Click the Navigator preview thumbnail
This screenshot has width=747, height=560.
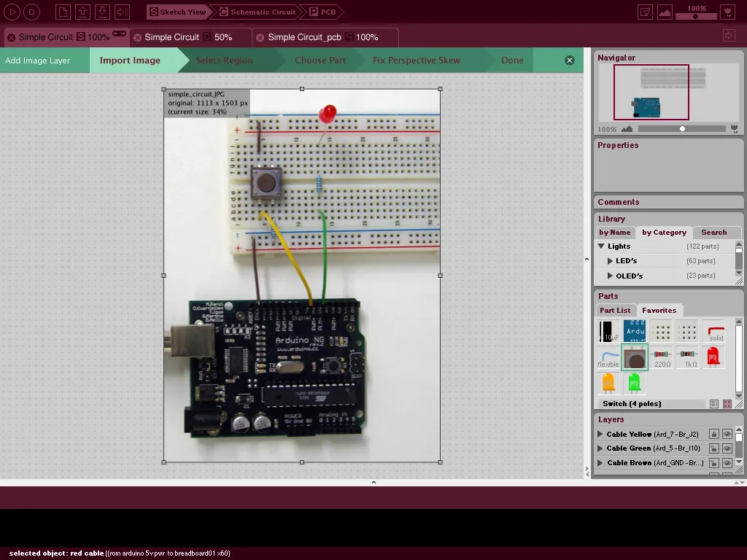pos(668,93)
